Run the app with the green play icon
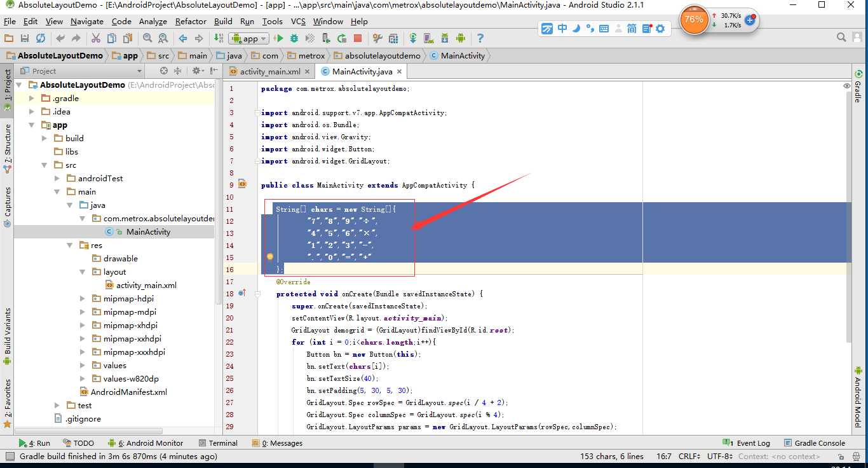 [278, 39]
